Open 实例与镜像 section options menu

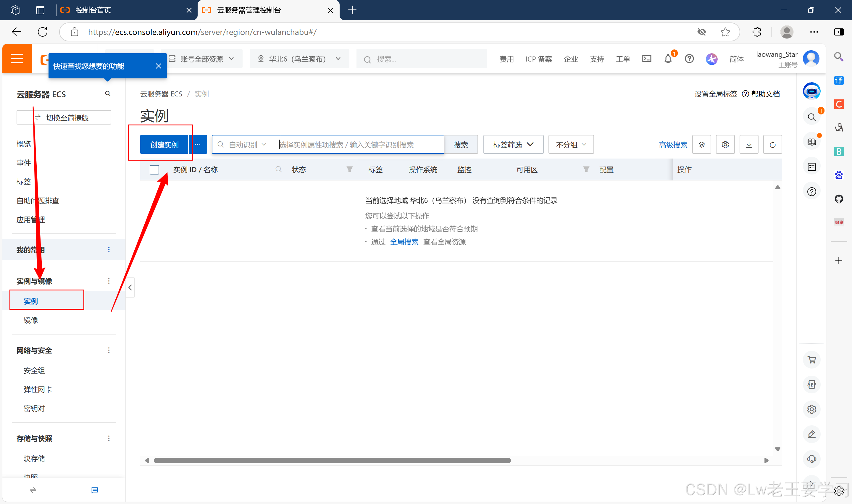click(x=109, y=281)
